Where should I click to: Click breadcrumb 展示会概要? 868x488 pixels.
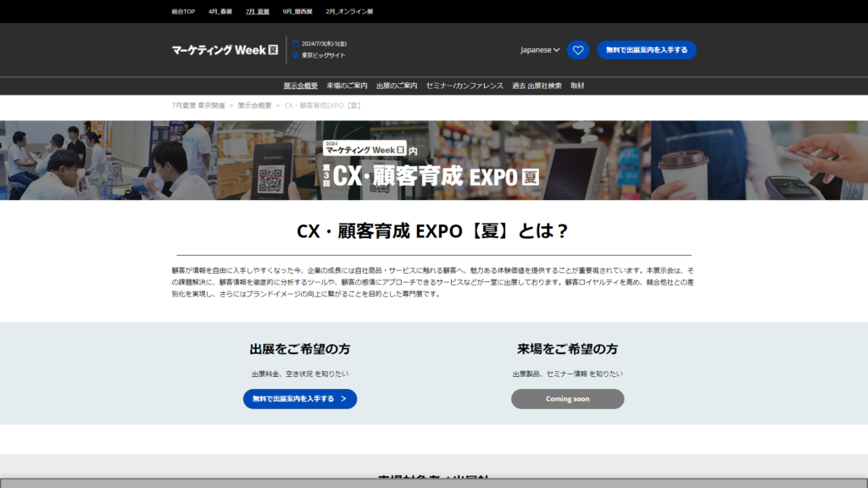point(254,106)
